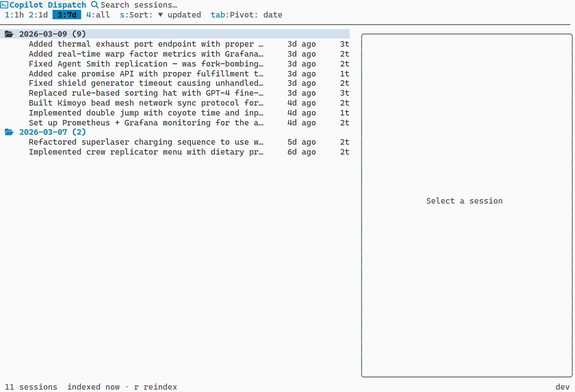Click the Copilot Dispatch title
The height and width of the screenshot is (392, 575).
[x=48, y=5]
